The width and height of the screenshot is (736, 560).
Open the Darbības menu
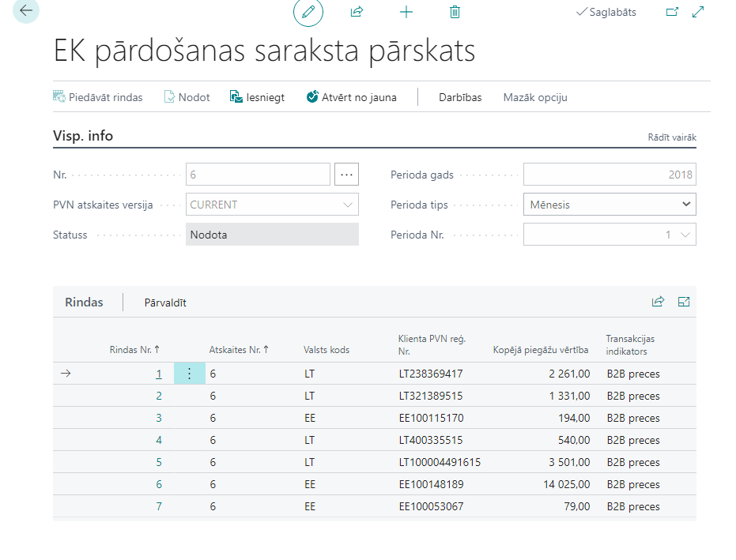tap(460, 97)
